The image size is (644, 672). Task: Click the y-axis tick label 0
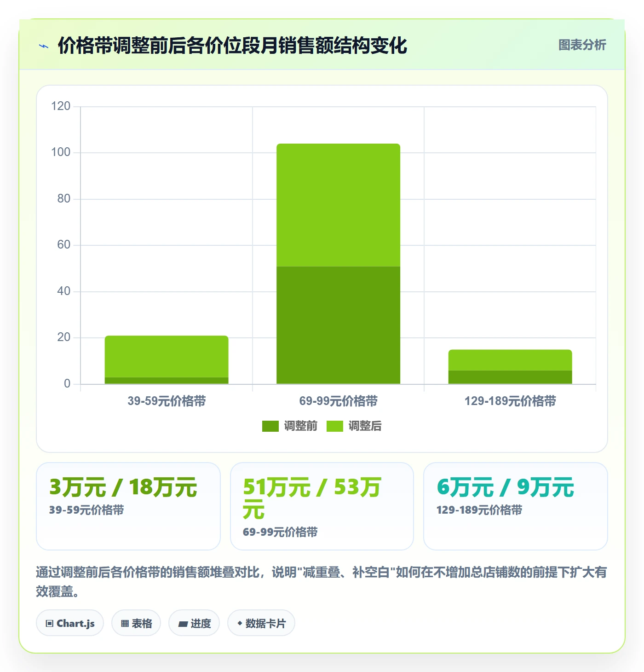click(x=67, y=384)
